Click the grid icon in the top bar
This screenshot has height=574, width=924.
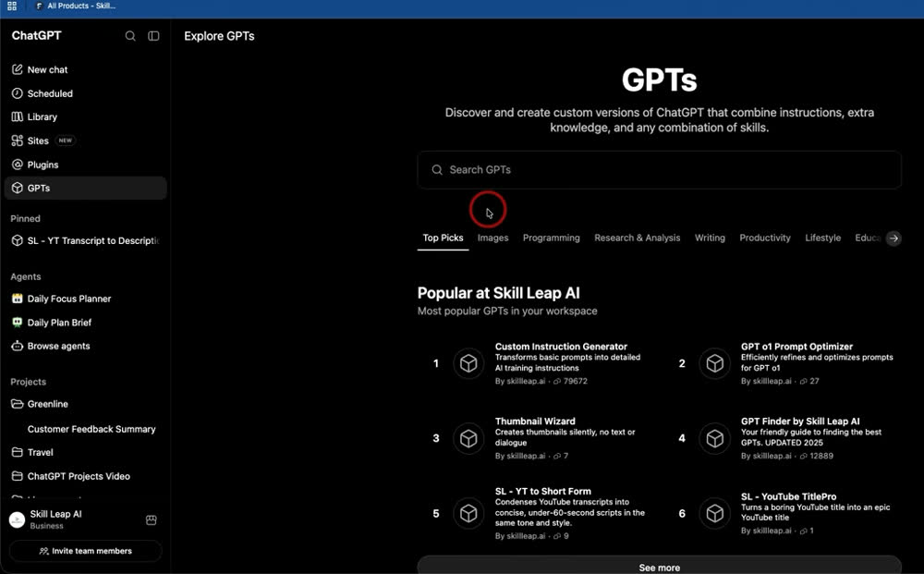(x=12, y=6)
